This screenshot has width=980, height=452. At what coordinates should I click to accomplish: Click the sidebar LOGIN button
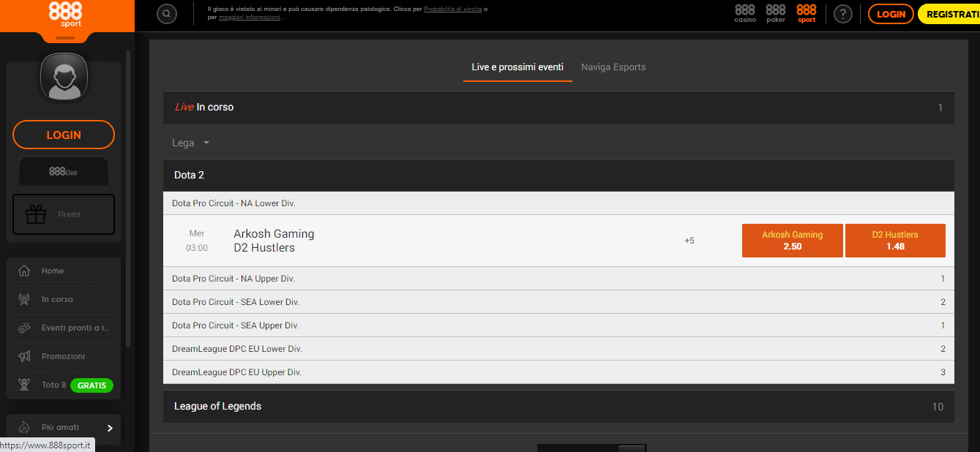point(64,135)
